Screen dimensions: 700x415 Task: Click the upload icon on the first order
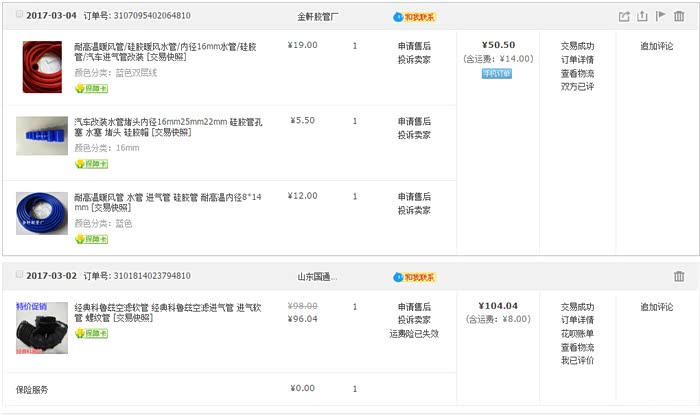point(642,16)
